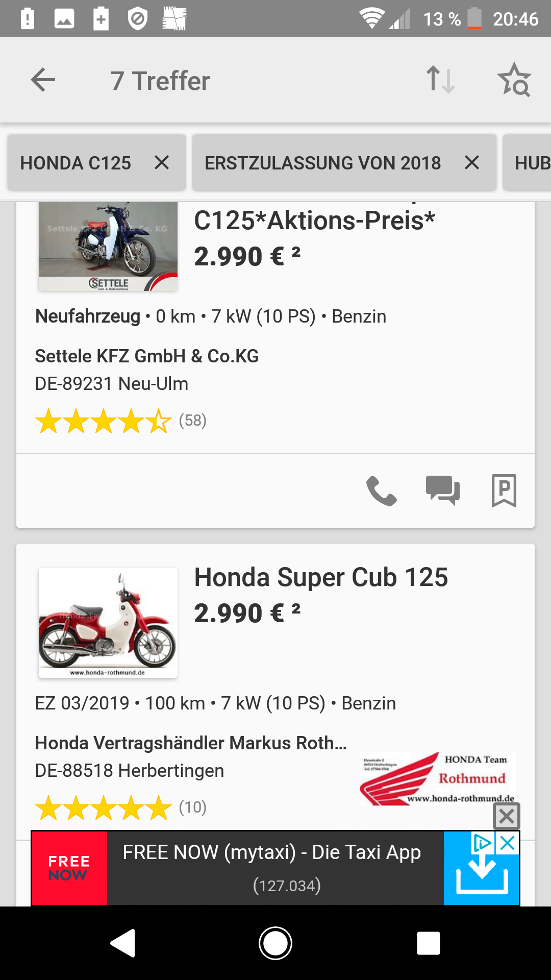The height and width of the screenshot is (980, 551).
Task: Call the Settele KFZ dealer
Action: pos(381,491)
